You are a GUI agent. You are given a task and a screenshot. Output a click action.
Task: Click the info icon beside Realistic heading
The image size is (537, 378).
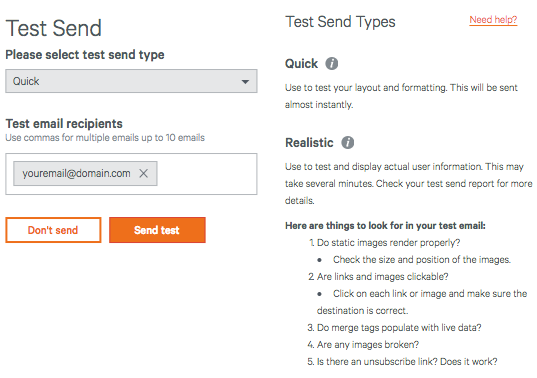pyautogui.click(x=348, y=142)
